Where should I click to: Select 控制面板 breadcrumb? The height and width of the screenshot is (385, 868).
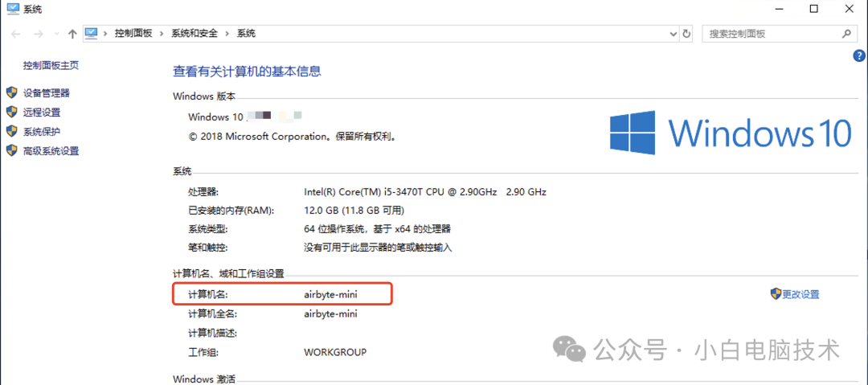[x=133, y=33]
